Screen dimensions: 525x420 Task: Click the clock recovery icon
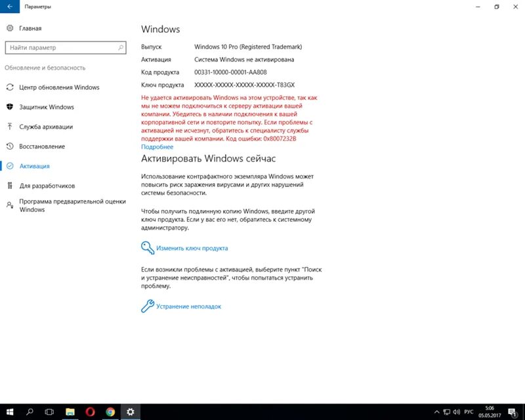(10, 146)
